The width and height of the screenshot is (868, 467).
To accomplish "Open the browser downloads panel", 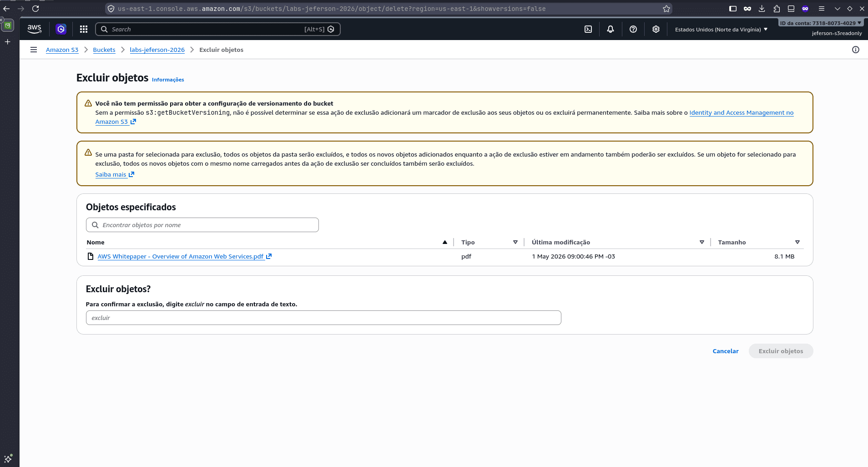I will (x=762, y=9).
